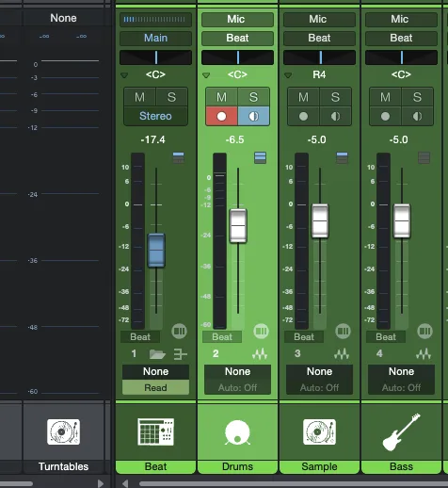
Task: Mute the Bass channel
Action: pyautogui.click(x=385, y=97)
